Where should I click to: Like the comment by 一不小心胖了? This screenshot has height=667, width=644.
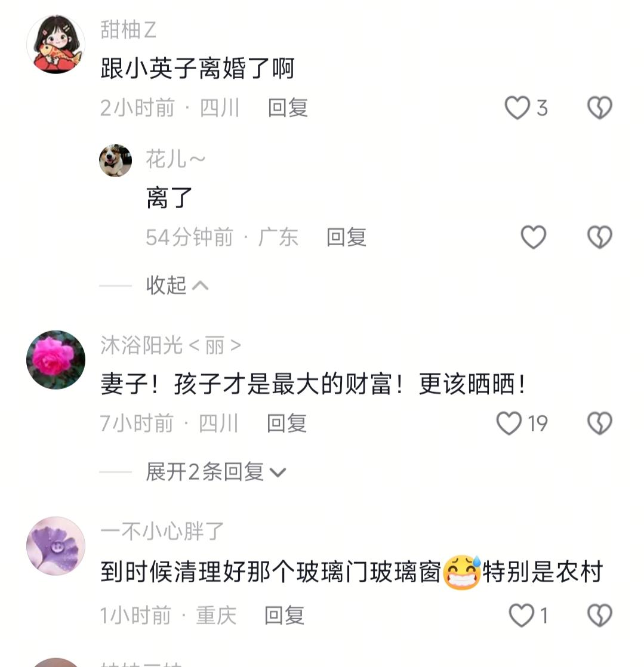tap(522, 616)
